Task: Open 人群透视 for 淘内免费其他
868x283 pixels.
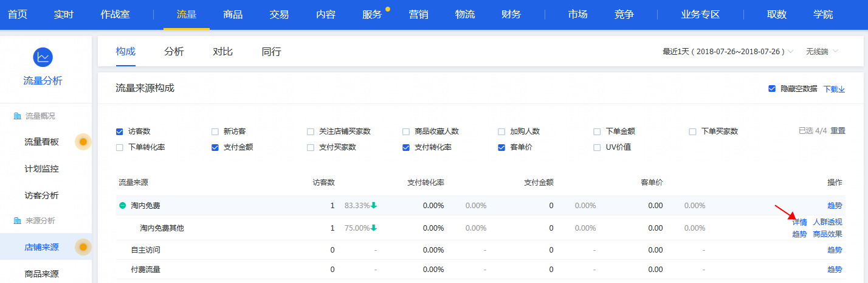Action: tap(828, 222)
